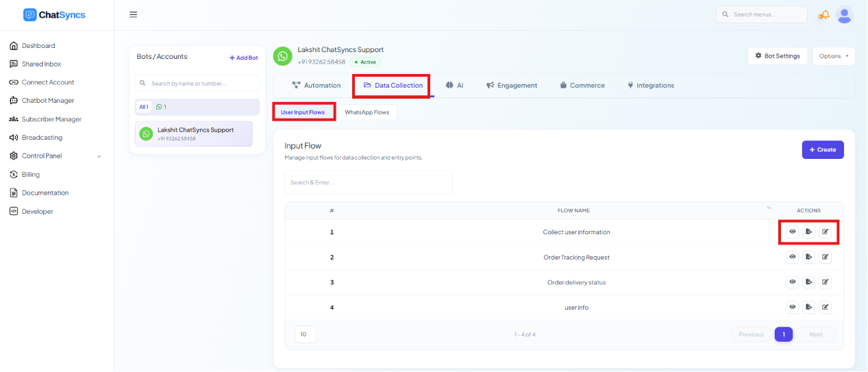Edit Collect user information flow
Image resolution: width=868 pixels, height=372 pixels.
826,232
